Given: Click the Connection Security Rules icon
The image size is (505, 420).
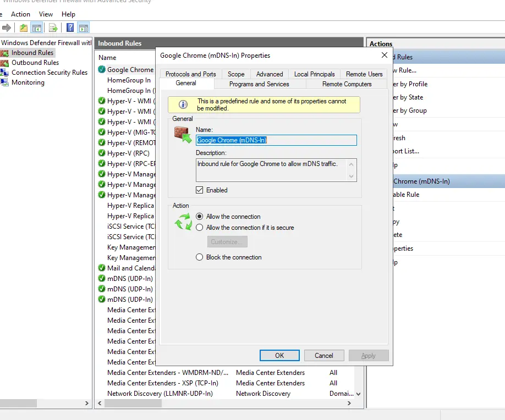Looking at the screenshot, I should 5,73.
